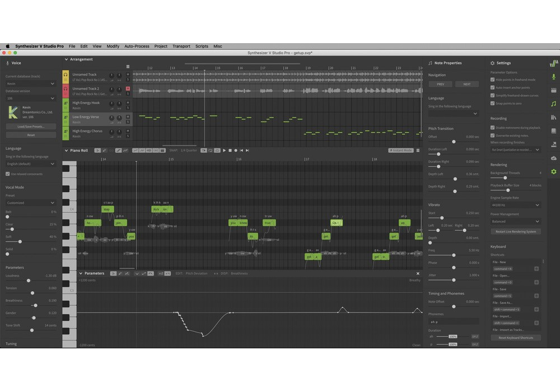The image size is (560, 392).
Task: Collapse the Arrangement panel chevron
Action: pyautogui.click(x=66, y=59)
